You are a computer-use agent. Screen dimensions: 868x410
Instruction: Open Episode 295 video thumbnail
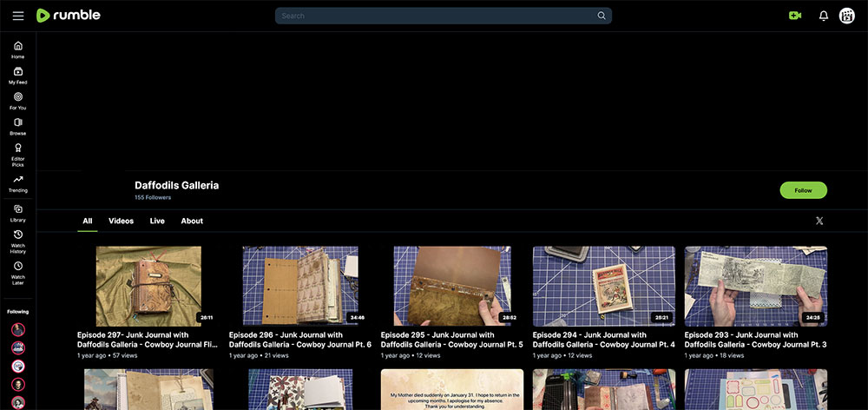point(451,286)
